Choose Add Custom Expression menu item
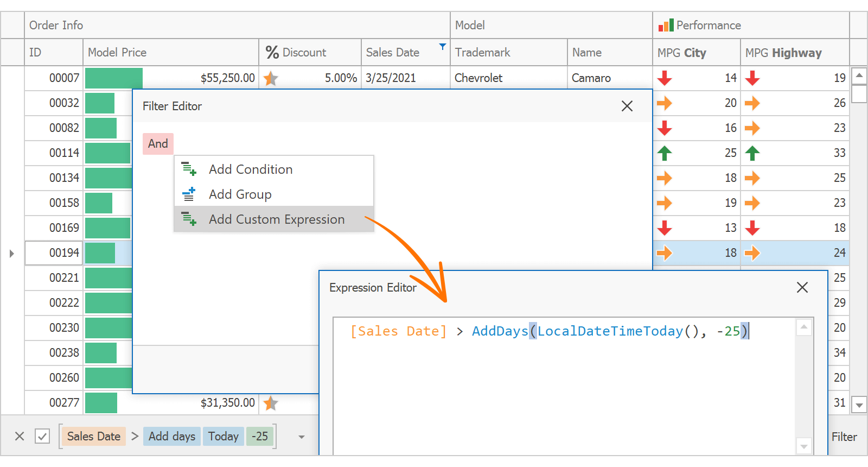The width and height of the screenshot is (868, 467). point(274,219)
